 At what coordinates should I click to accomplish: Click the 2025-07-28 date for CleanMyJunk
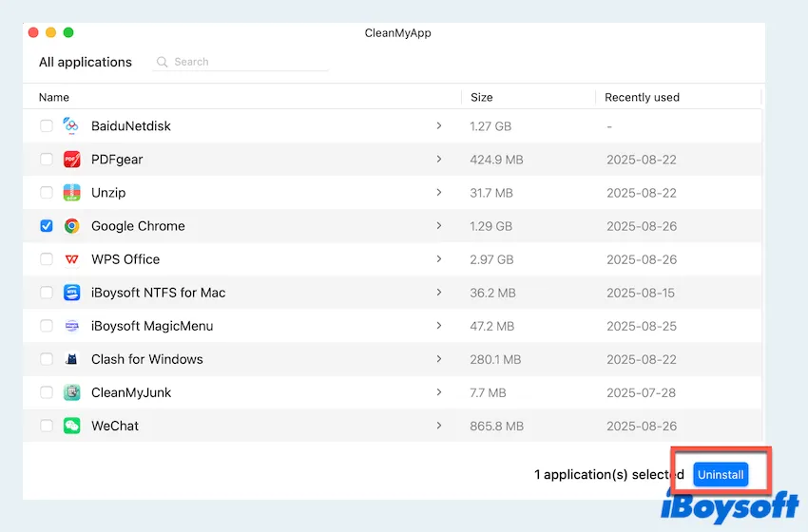(x=641, y=393)
